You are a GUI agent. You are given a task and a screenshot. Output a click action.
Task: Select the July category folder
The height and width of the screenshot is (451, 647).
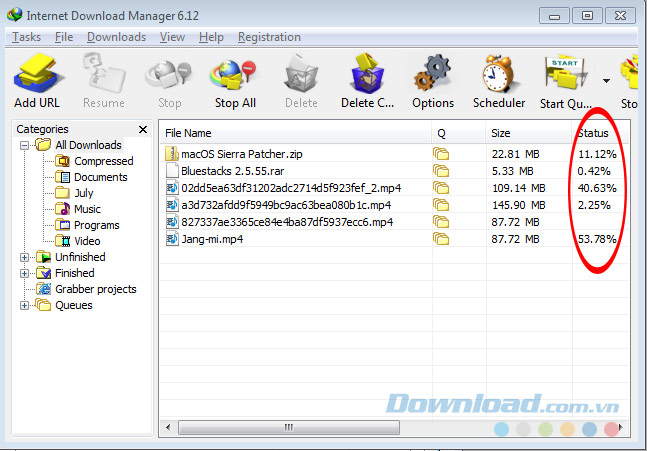point(84,193)
